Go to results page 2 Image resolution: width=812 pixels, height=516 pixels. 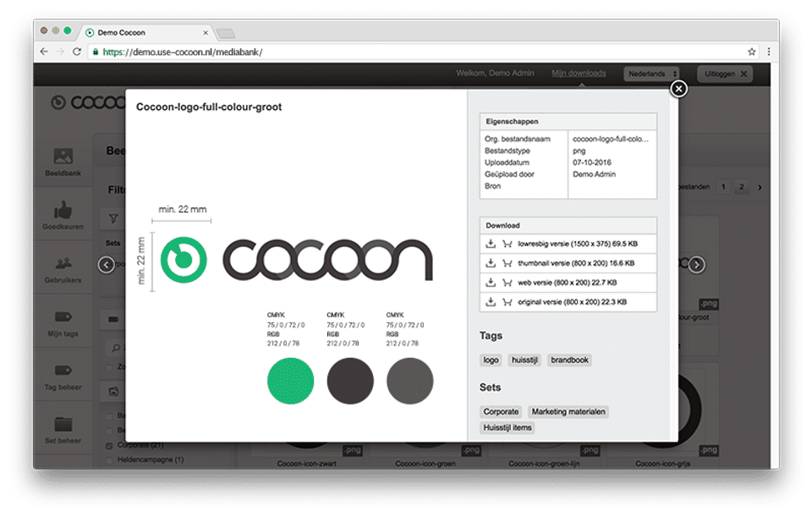pyautogui.click(x=742, y=187)
